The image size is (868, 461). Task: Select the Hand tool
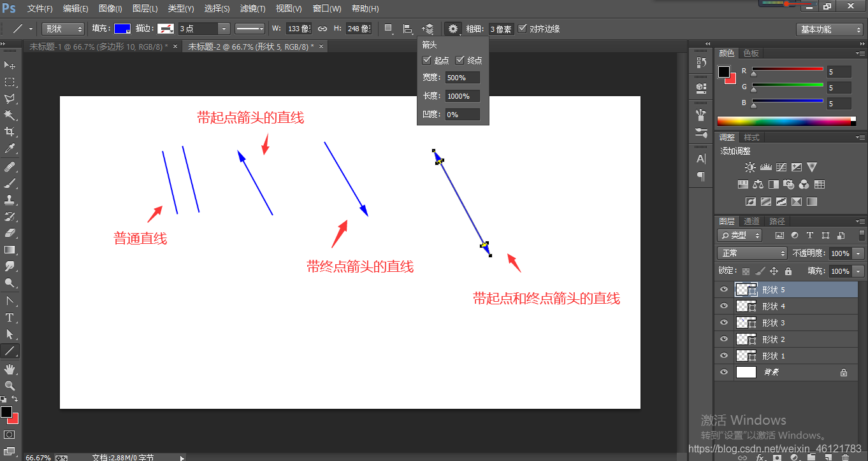(x=10, y=369)
